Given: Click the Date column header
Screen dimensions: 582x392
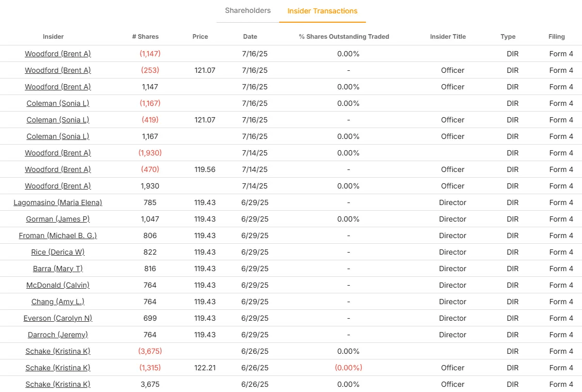Looking at the screenshot, I should 250,37.
